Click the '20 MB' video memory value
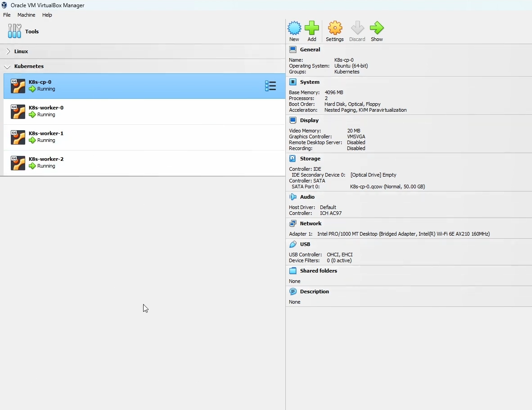The image size is (532, 410). (x=354, y=131)
